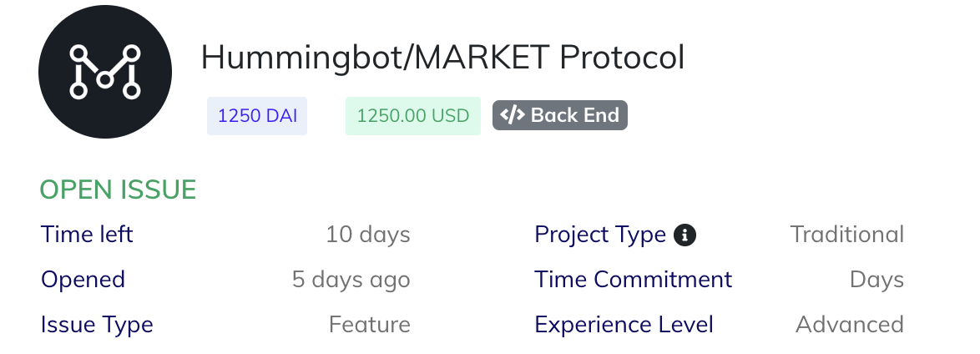
Task: Click the Feature issue type value
Action: (370, 324)
